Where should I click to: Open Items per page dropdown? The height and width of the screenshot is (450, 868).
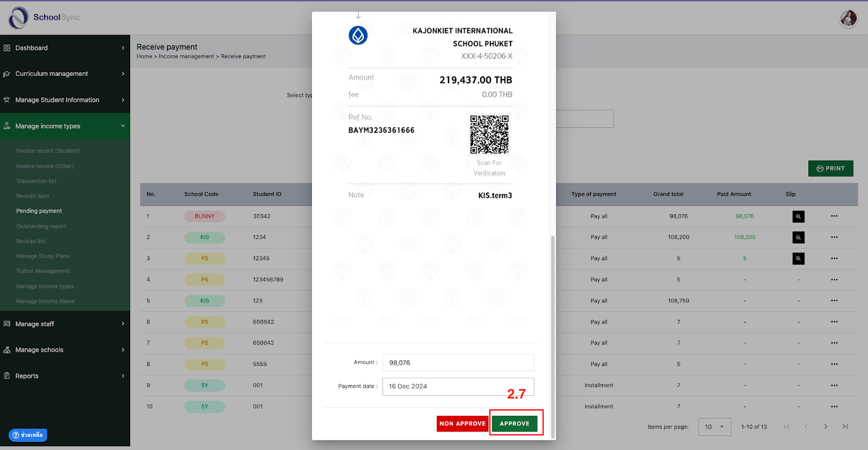click(714, 427)
